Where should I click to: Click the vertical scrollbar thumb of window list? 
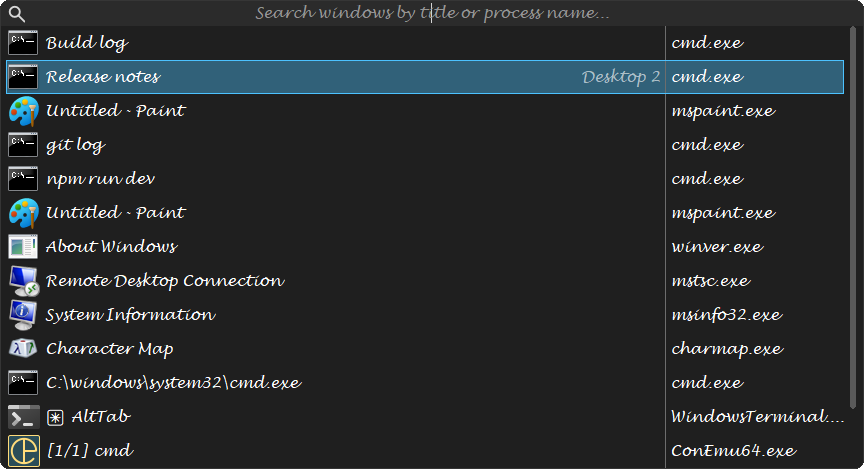point(854,218)
